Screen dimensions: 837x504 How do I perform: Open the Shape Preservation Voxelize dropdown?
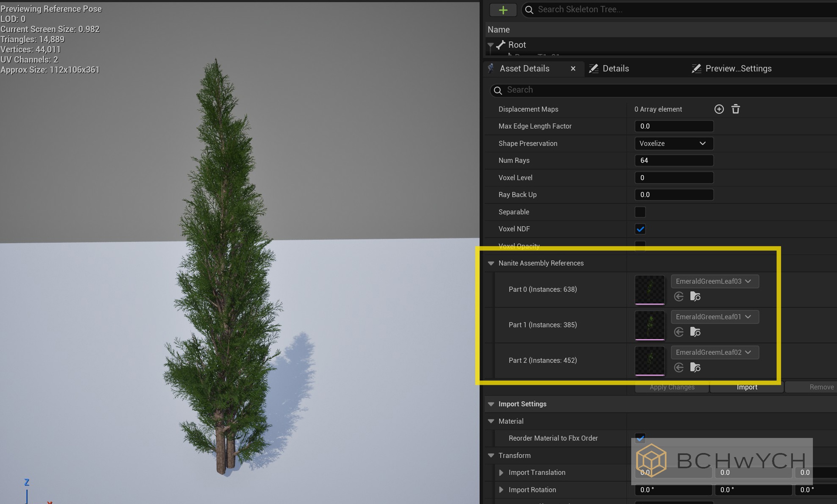tap(674, 144)
